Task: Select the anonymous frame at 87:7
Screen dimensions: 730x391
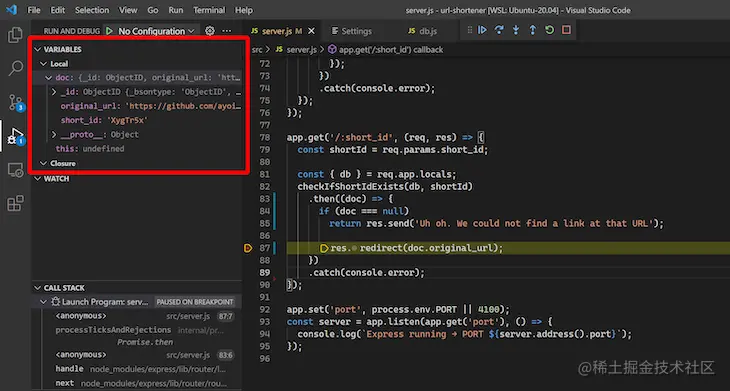Action: point(144,316)
